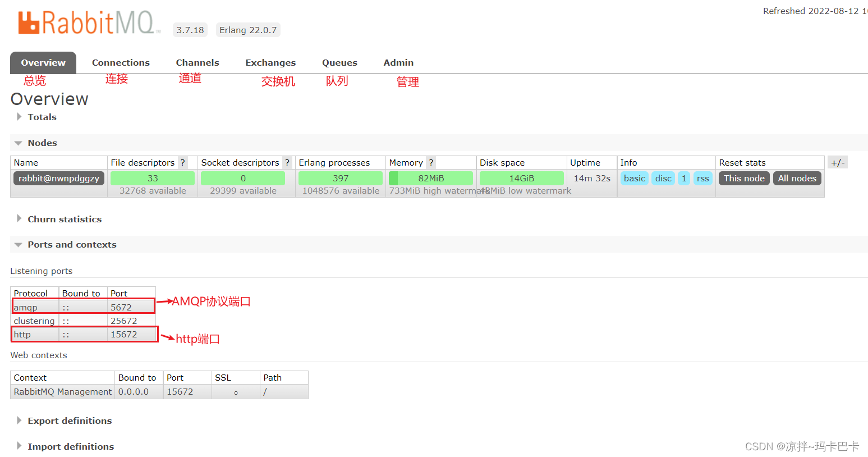Open node rabbit@nwnpdggzy details
This screenshot has height=457, width=868.
point(59,179)
